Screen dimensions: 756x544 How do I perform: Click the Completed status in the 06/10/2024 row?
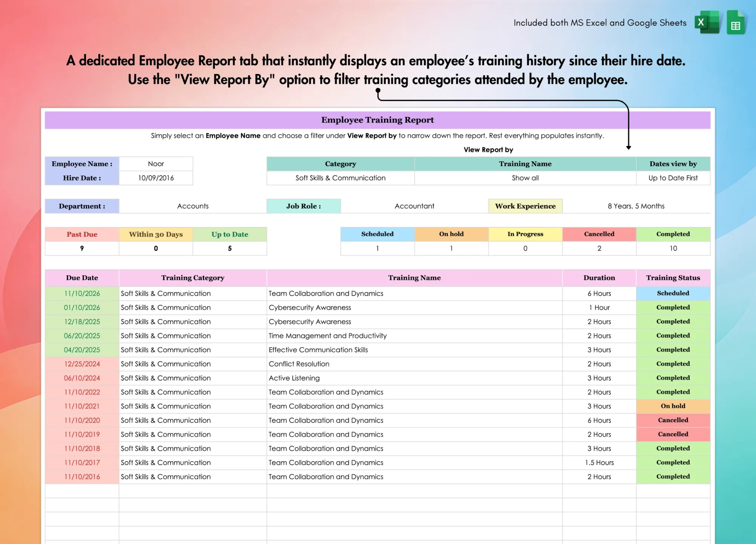coord(673,378)
